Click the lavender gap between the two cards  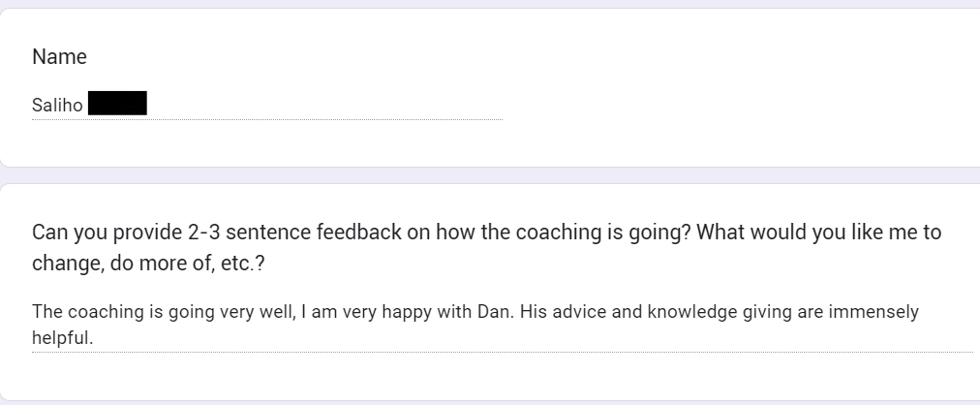click(490, 175)
